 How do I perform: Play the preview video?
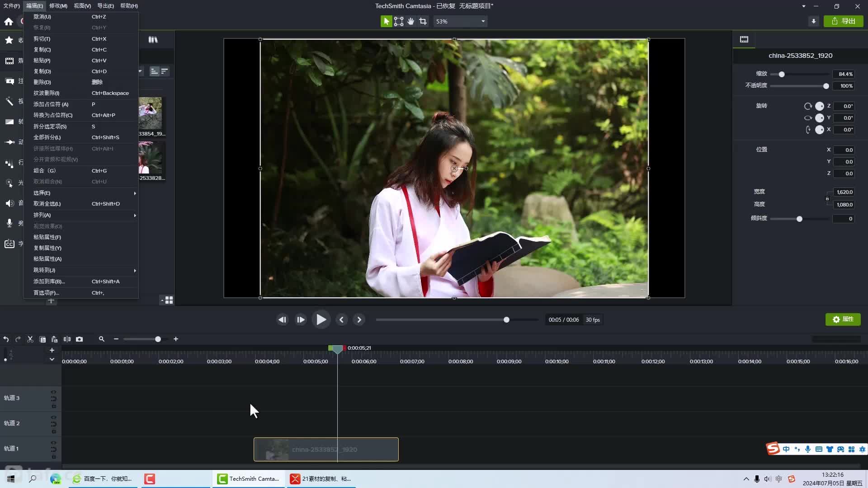pyautogui.click(x=321, y=319)
